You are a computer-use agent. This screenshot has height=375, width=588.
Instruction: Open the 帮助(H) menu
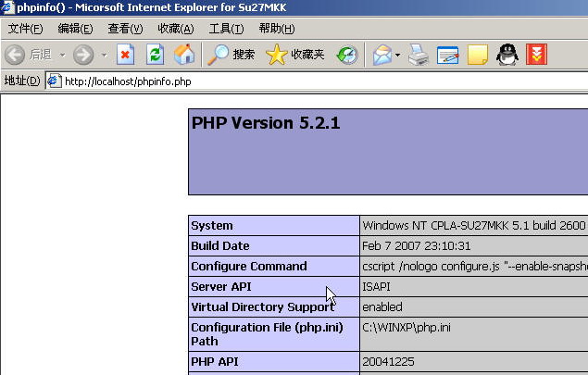point(277,29)
